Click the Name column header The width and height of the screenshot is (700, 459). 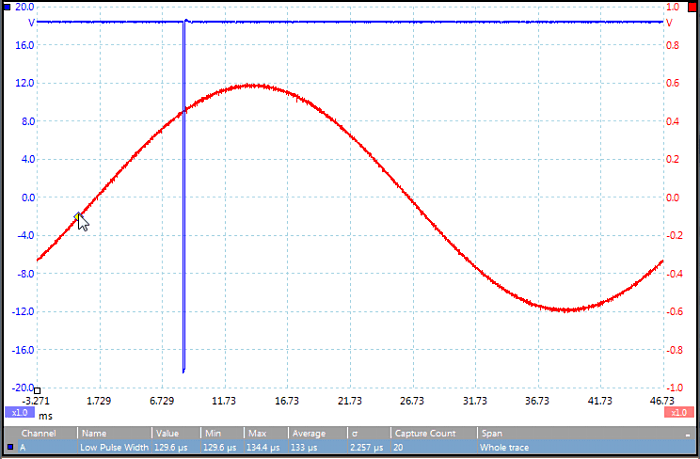pyautogui.click(x=94, y=433)
